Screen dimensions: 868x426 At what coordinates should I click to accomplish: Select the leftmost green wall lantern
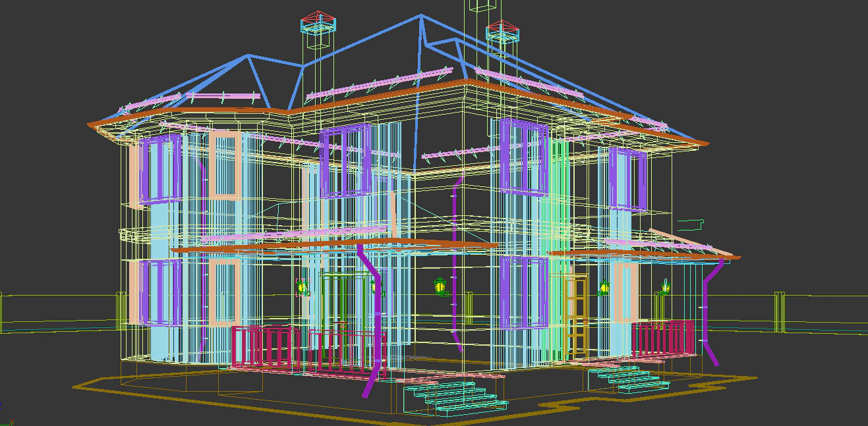(x=302, y=287)
